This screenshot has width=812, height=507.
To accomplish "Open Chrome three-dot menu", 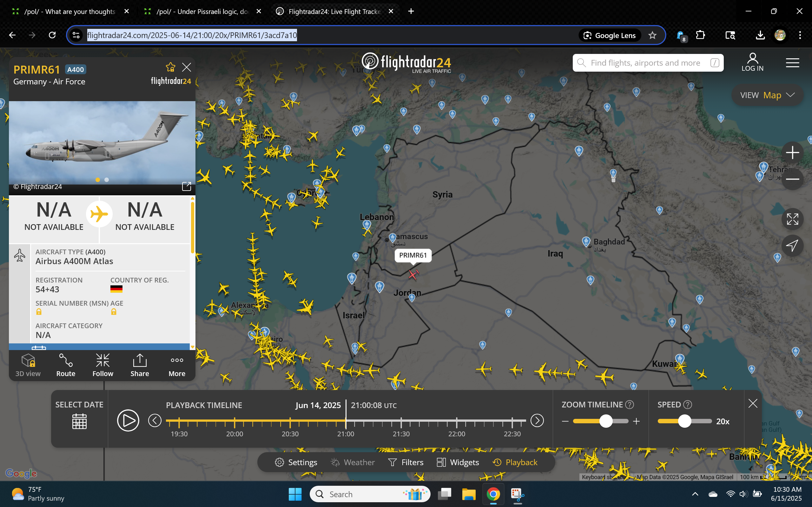I will pyautogui.click(x=800, y=35).
